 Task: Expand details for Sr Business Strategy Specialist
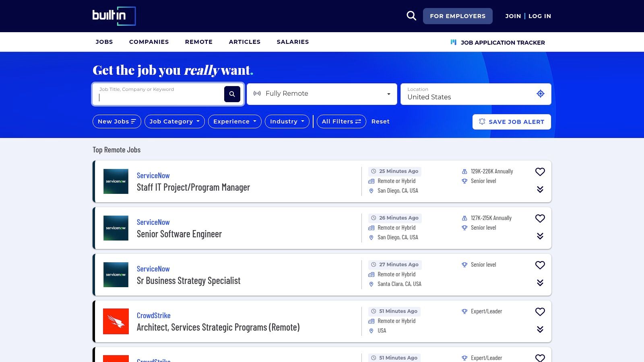tap(540, 283)
